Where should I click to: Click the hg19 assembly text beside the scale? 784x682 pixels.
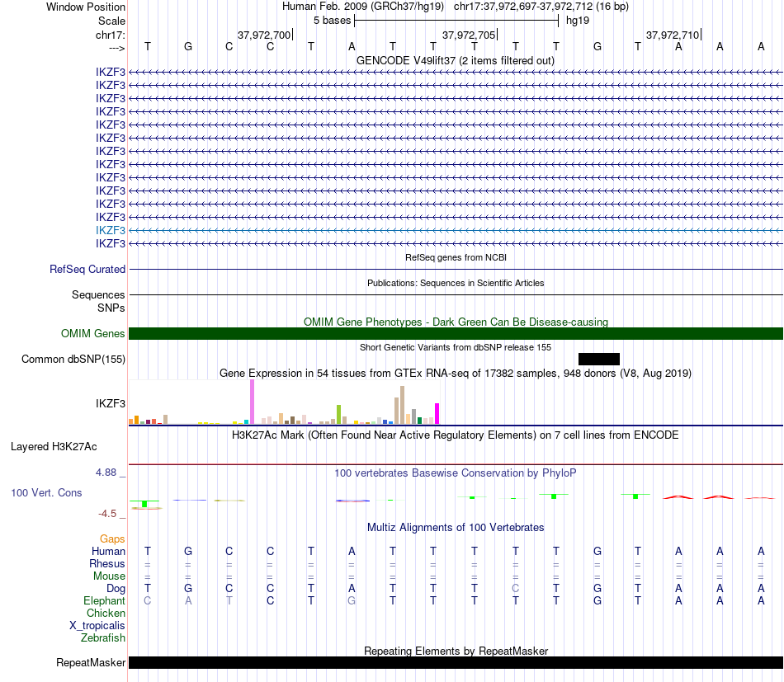(578, 21)
